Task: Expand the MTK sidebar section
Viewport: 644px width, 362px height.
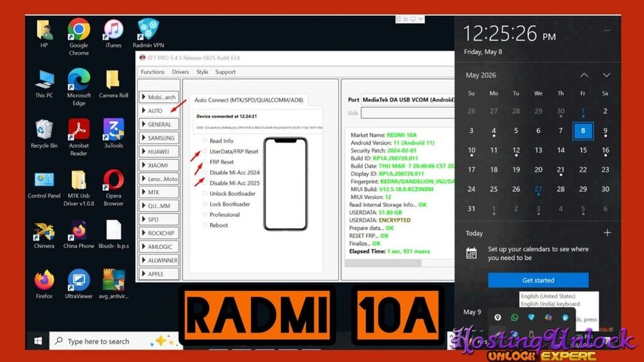Action: point(159,192)
